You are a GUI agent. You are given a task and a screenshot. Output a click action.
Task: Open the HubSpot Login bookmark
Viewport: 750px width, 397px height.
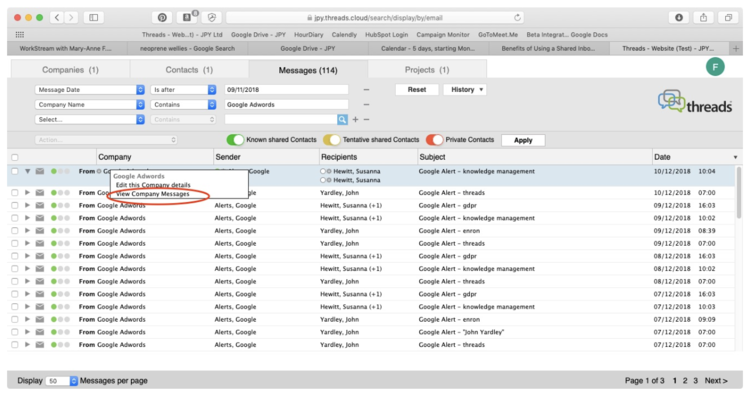[386, 34]
